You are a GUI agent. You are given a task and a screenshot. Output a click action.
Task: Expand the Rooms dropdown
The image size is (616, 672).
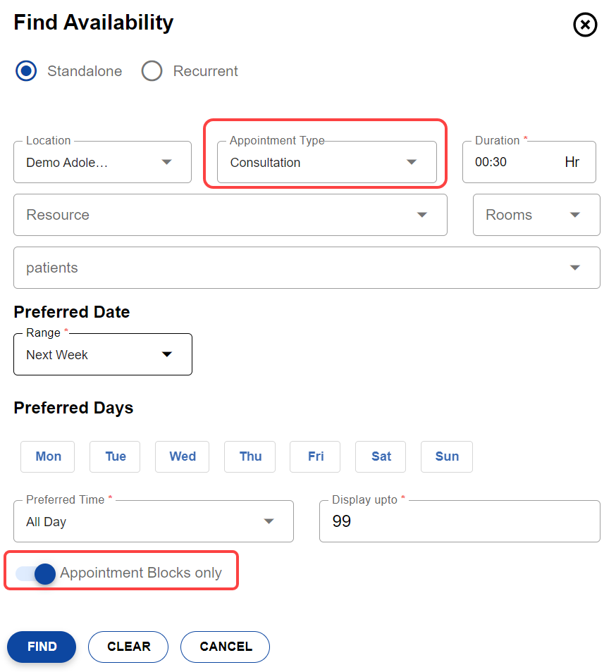point(536,215)
